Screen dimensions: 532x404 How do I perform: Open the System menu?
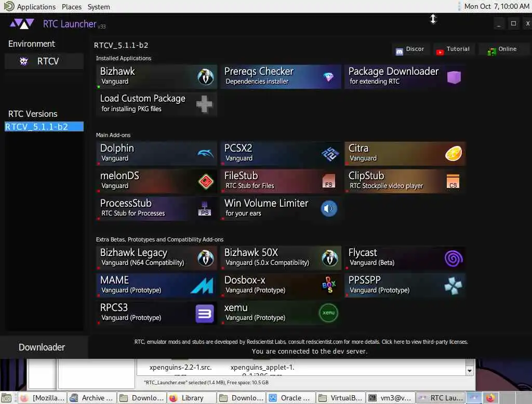point(99,7)
